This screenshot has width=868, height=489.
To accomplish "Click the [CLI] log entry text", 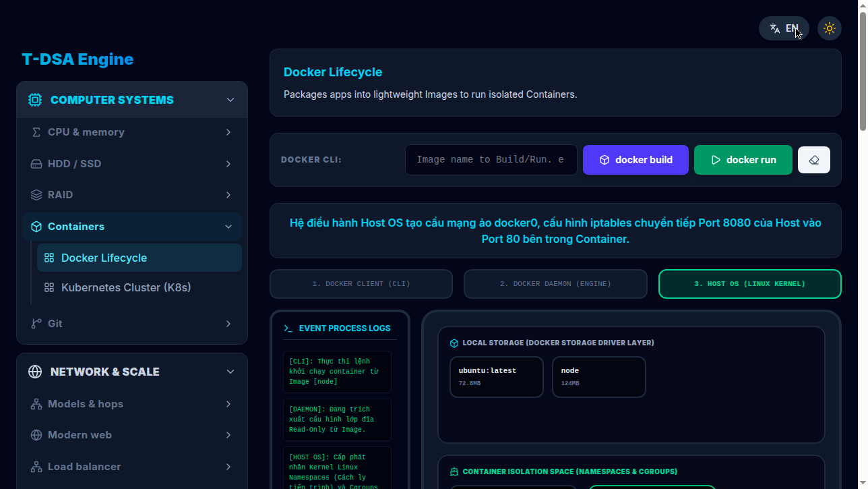I will (337, 372).
